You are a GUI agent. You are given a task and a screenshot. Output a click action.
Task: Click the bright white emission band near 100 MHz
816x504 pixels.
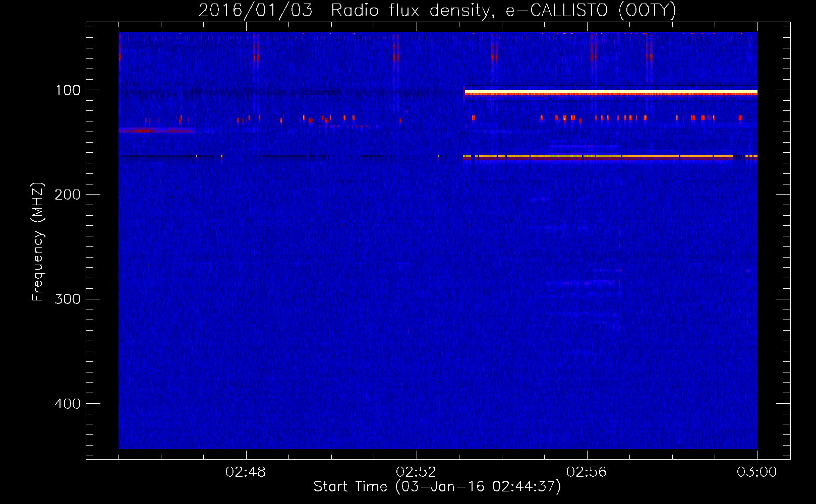[x=611, y=93]
